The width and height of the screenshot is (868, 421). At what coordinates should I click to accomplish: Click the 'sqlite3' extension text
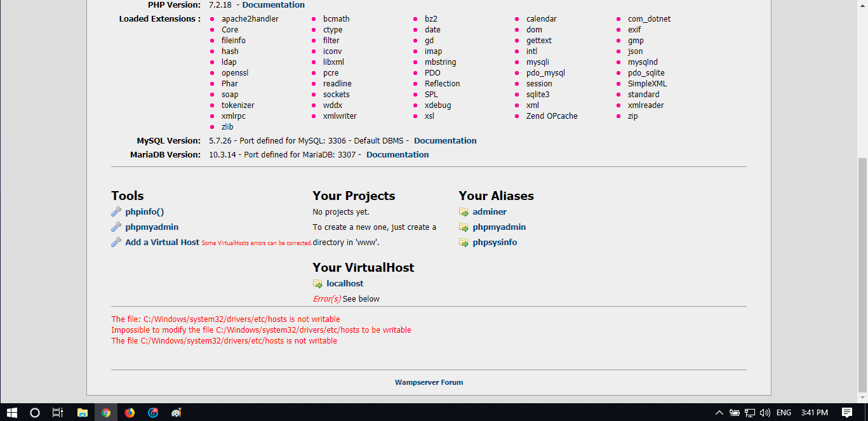click(538, 95)
